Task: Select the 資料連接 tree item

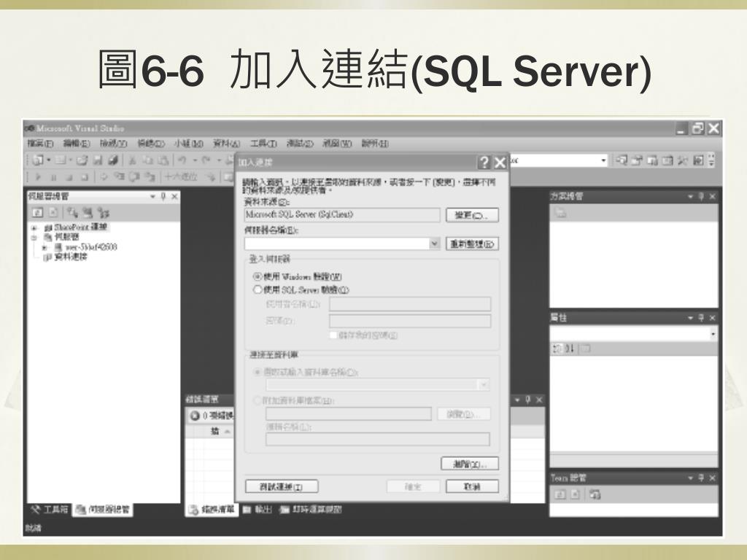Action: click(x=71, y=257)
